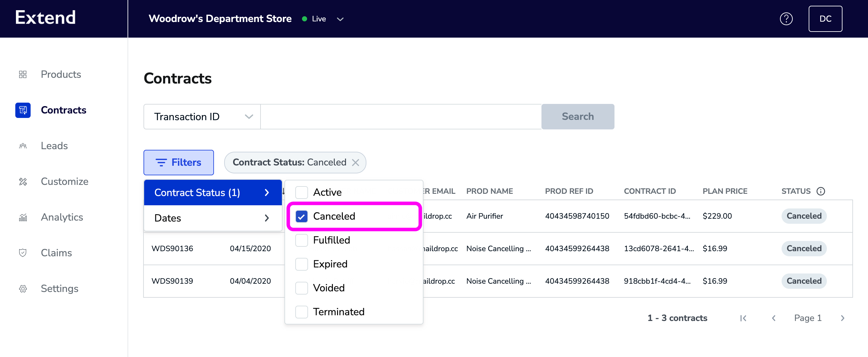
Task: Click the PLAN PRICE column header
Action: point(725,191)
